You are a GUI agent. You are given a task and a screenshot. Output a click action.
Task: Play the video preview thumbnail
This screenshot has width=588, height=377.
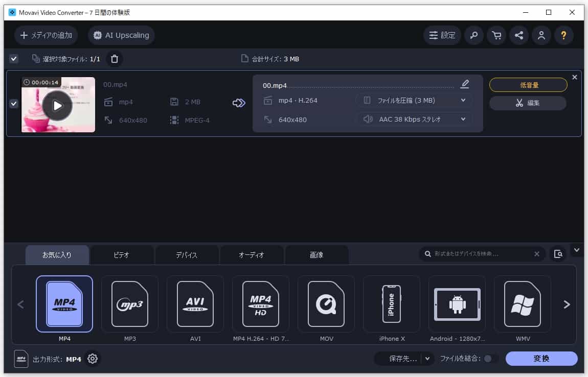(58, 104)
